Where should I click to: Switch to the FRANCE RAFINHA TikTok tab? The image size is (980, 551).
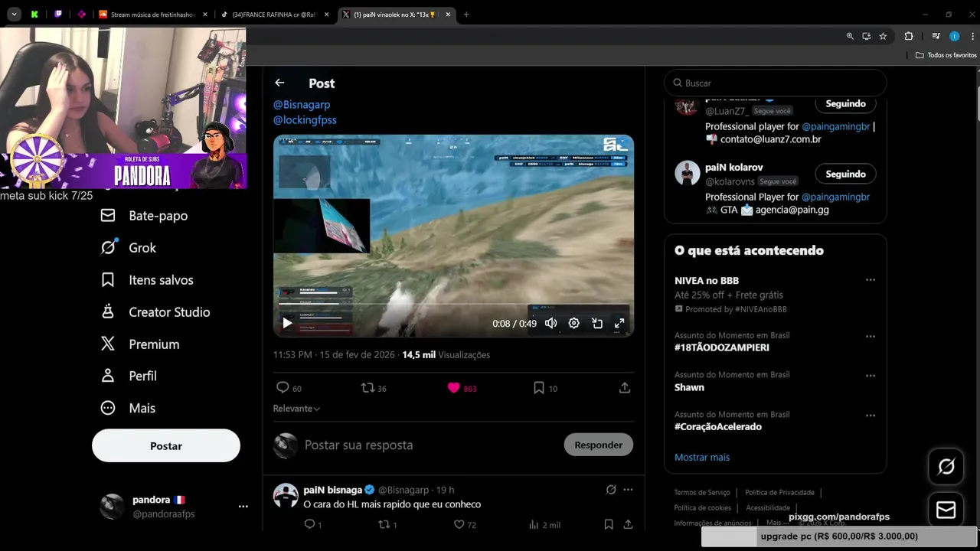point(276,15)
